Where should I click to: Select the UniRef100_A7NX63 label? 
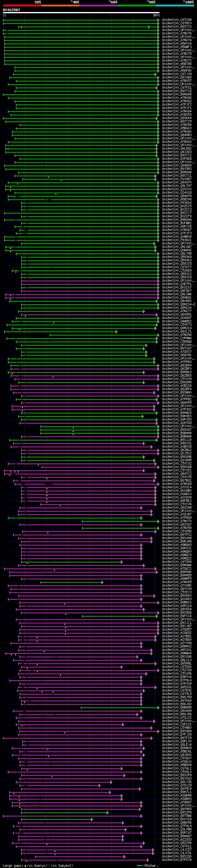pyautogui.click(x=177, y=142)
